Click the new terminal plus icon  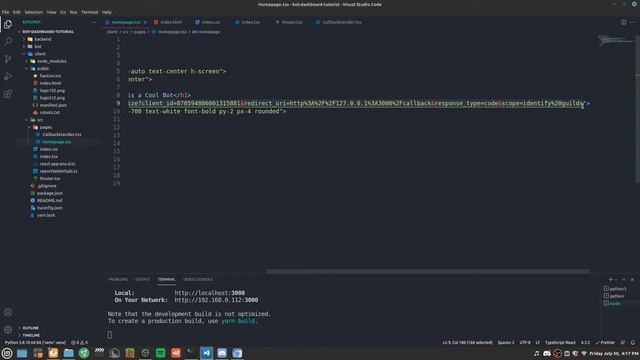pos(611,280)
